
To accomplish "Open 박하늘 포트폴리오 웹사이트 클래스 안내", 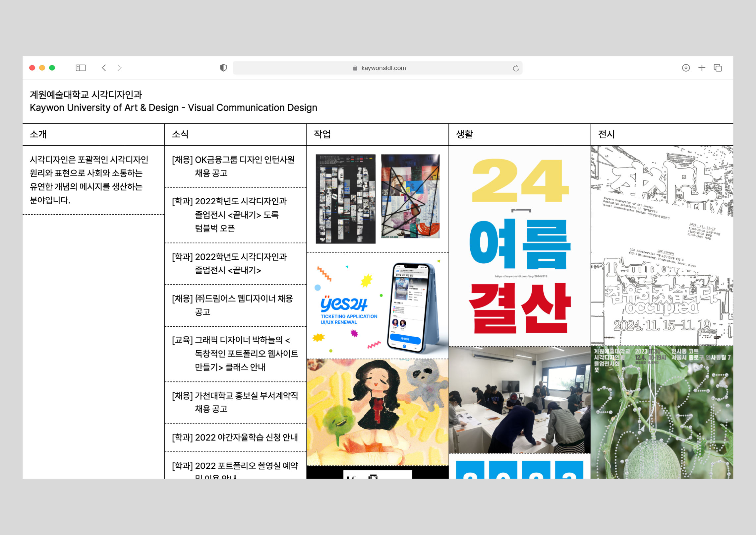I will (235, 354).
